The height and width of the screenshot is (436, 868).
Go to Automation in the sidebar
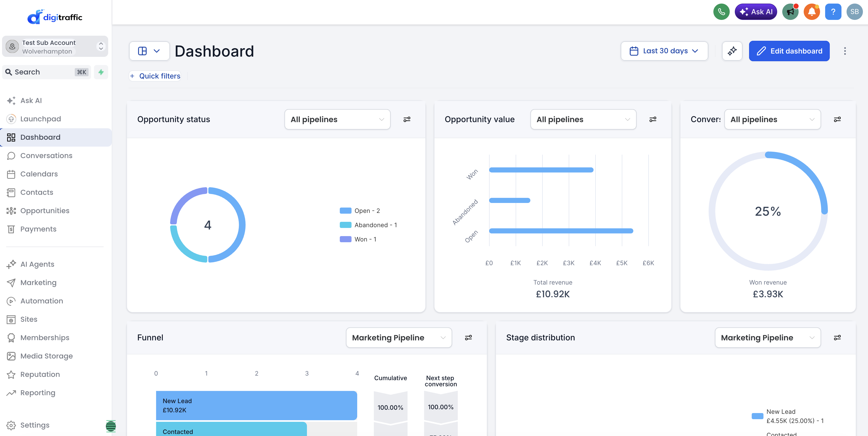click(x=56, y=301)
